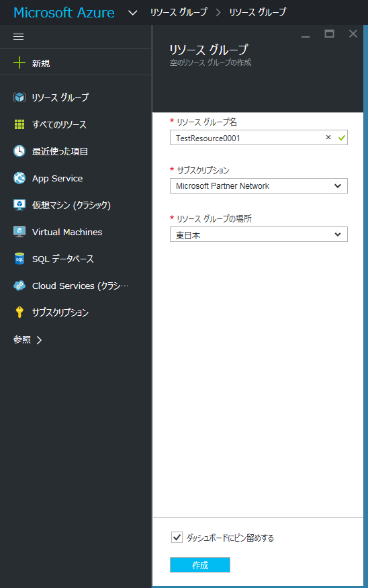Click the すべてのリソース grid icon
The width and height of the screenshot is (368, 588).
19,124
